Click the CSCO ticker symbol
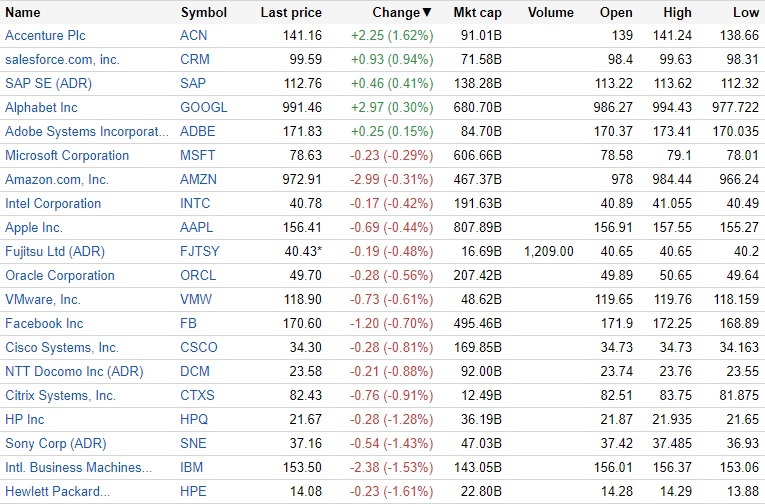 click(x=199, y=347)
